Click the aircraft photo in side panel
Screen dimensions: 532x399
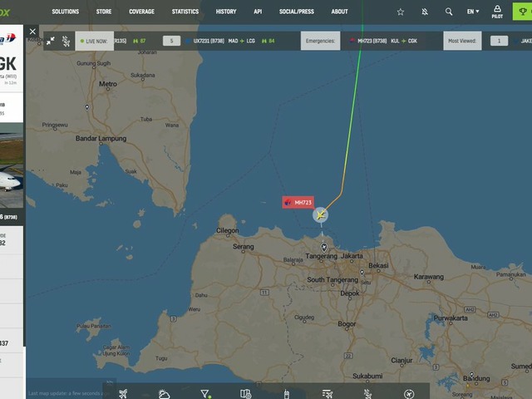pyautogui.click(x=12, y=165)
